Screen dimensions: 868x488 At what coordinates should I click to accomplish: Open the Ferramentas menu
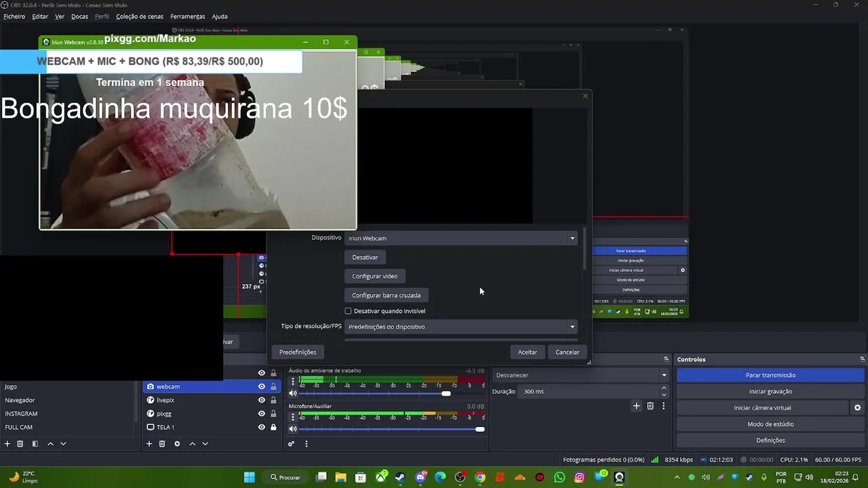[x=188, y=16]
